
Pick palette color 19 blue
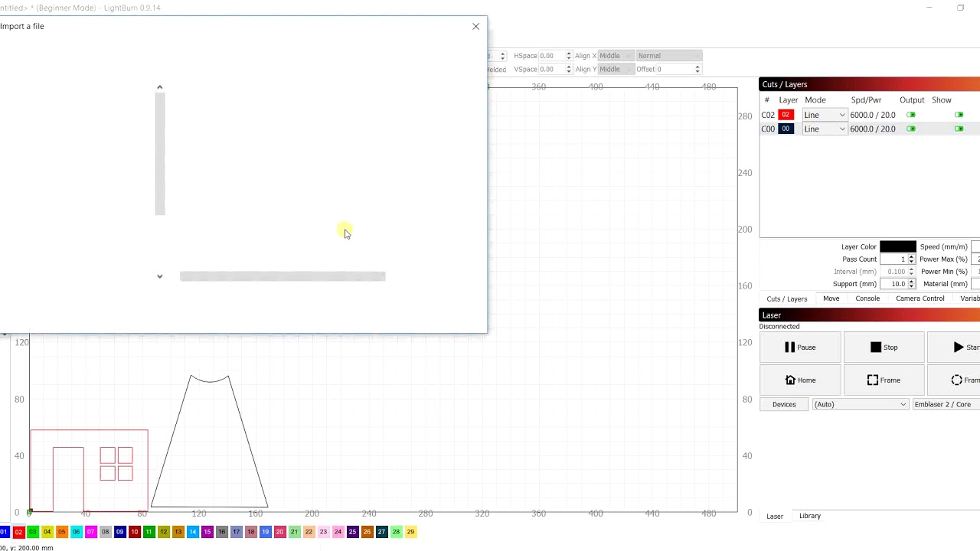[x=265, y=532]
